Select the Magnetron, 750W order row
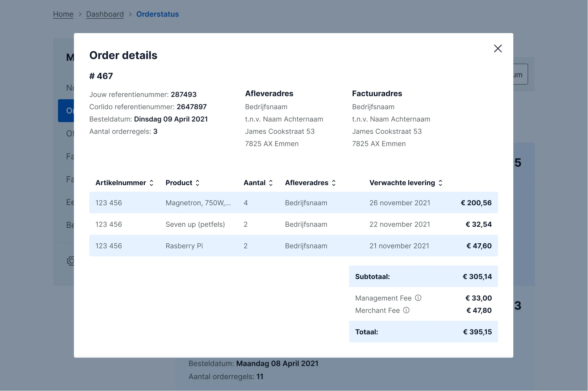Image resolution: width=588 pixels, height=391 pixels. [x=293, y=203]
